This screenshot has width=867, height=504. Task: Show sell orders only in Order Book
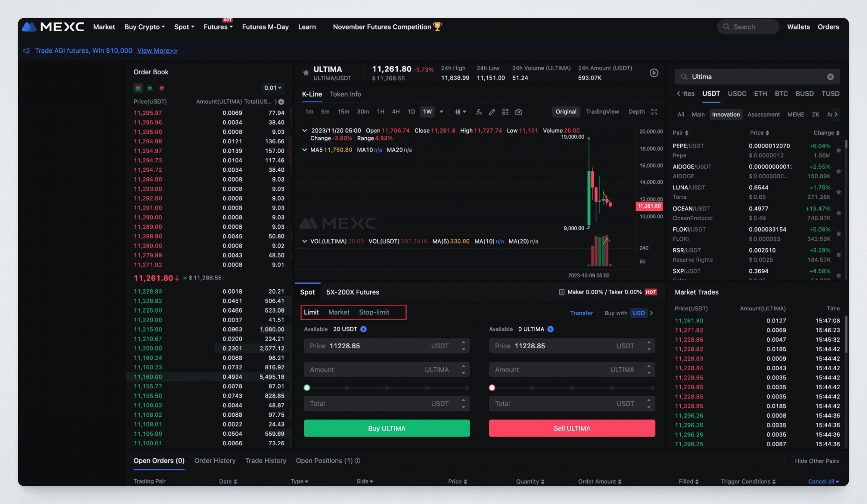click(162, 88)
